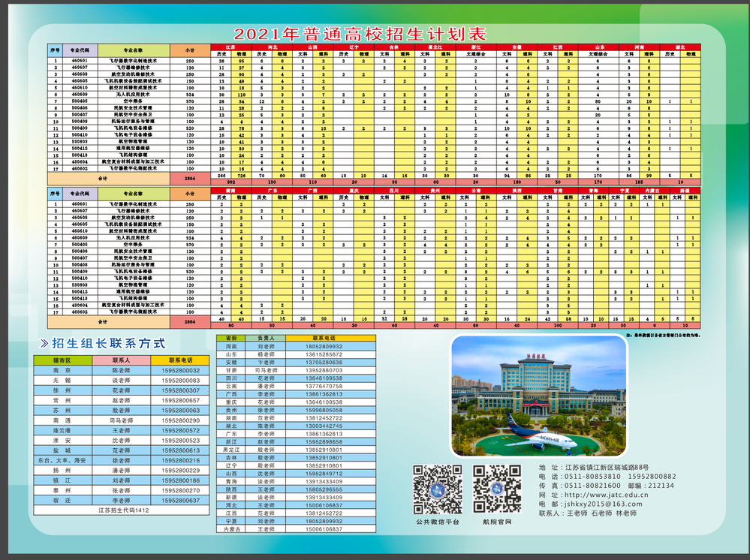Click the 江苏招生代码1412 footer cell
The width and height of the screenshot is (750, 560).
click(x=122, y=510)
